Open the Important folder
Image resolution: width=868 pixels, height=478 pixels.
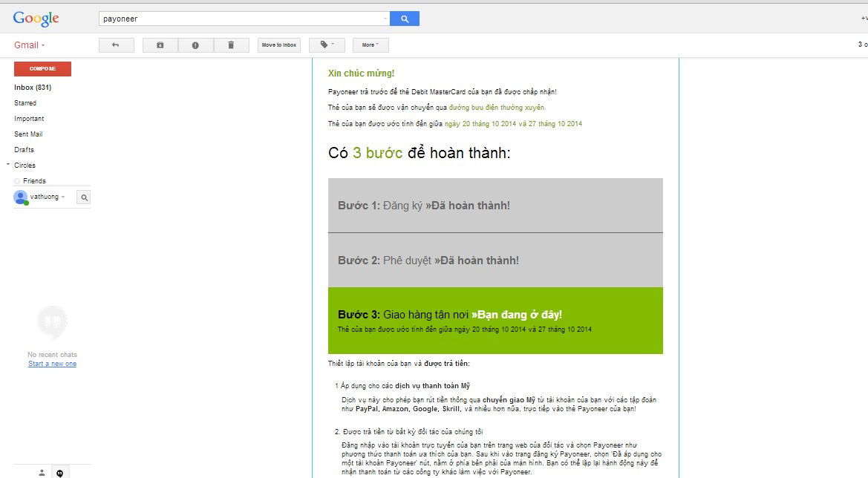tap(29, 119)
